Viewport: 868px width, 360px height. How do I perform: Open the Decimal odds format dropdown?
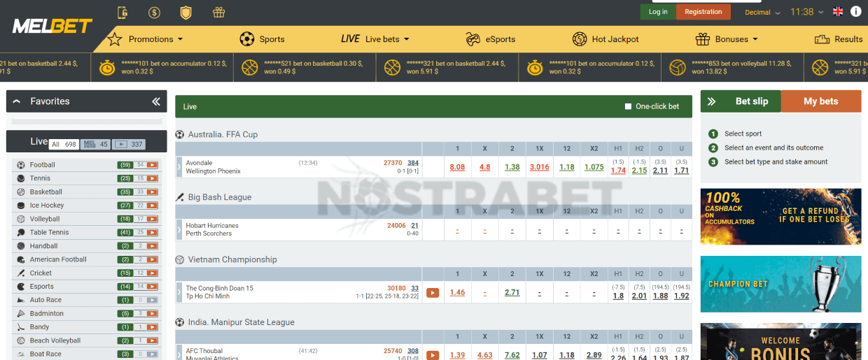click(x=762, y=12)
